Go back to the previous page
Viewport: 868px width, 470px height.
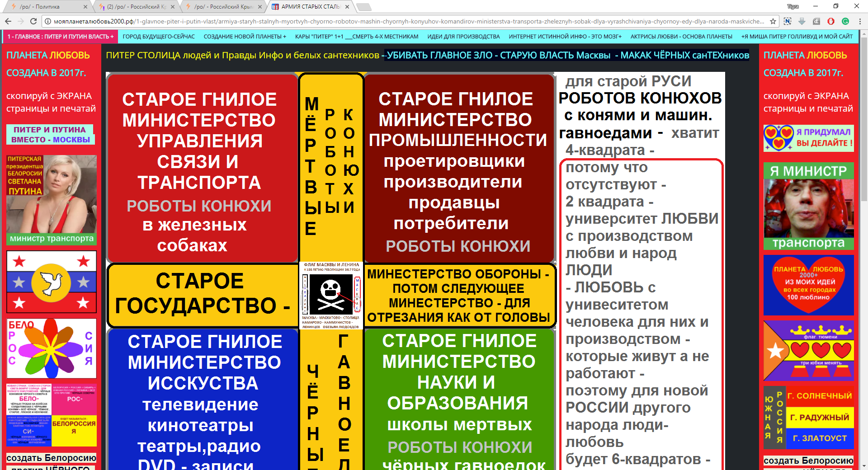(x=8, y=21)
